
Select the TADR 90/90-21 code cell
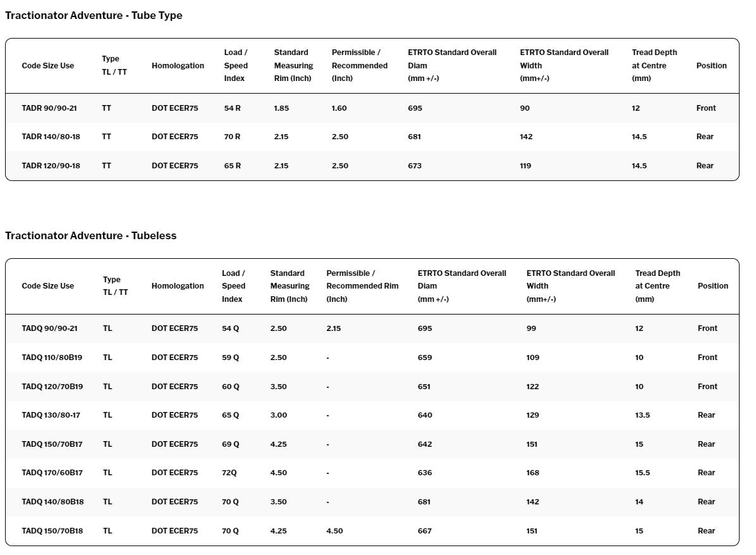coord(49,108)
